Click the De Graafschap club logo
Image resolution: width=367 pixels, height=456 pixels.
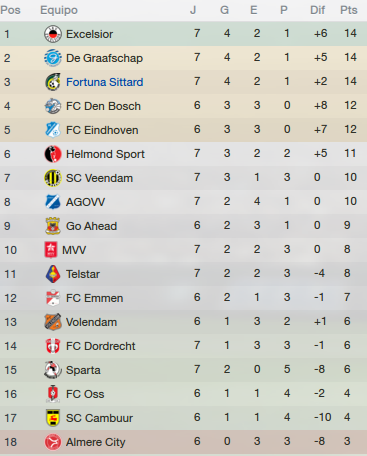click(x=53, y=58)
